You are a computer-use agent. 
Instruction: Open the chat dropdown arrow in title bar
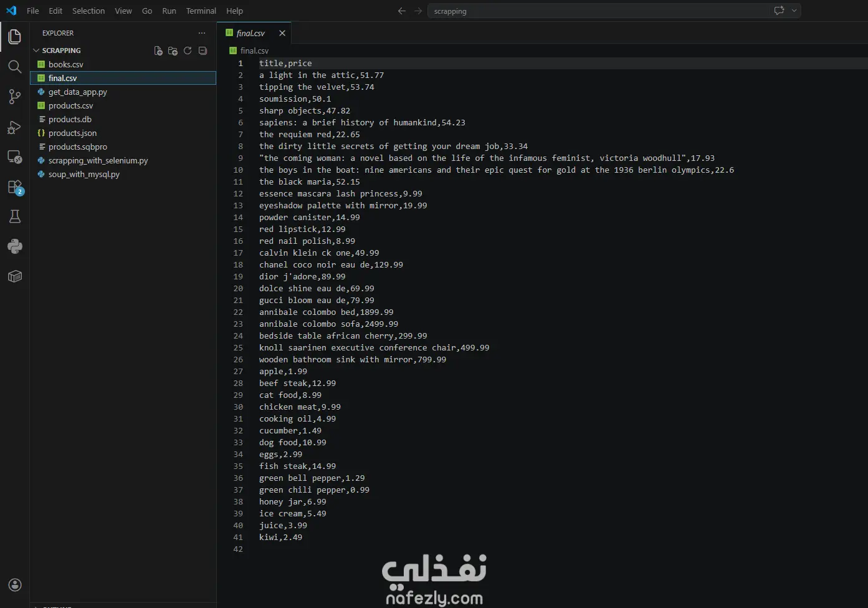pyautogui.click(x=794, y=11)
